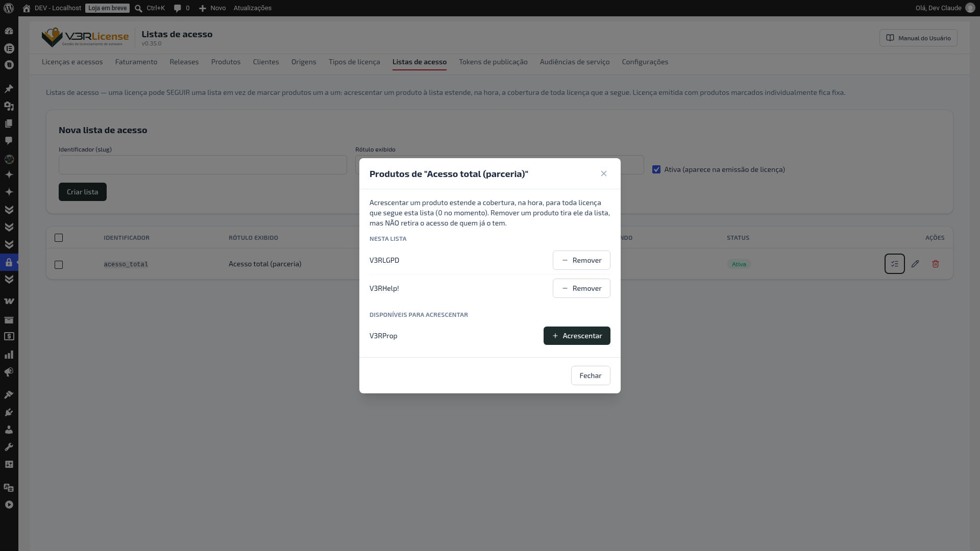
Task: Click Atualizações in admin bar
Action: coord(253,8)
